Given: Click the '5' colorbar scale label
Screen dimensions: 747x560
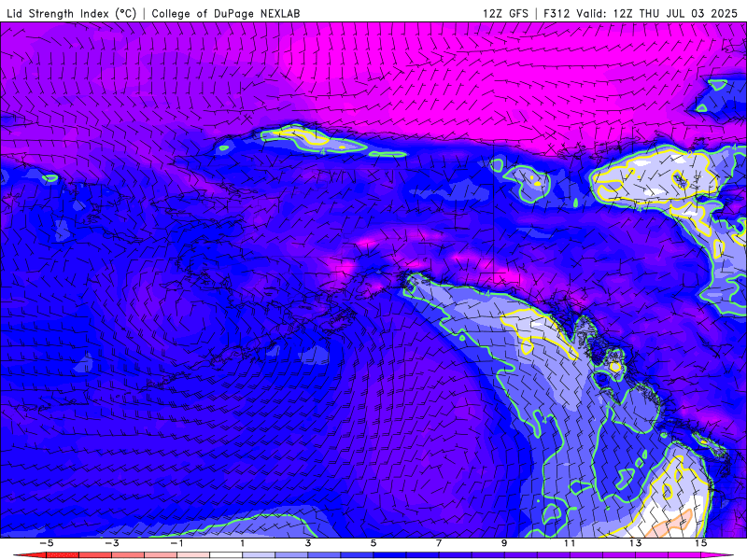Looking at the screenshot, I should pyautogui.click(x=373, y=543).
